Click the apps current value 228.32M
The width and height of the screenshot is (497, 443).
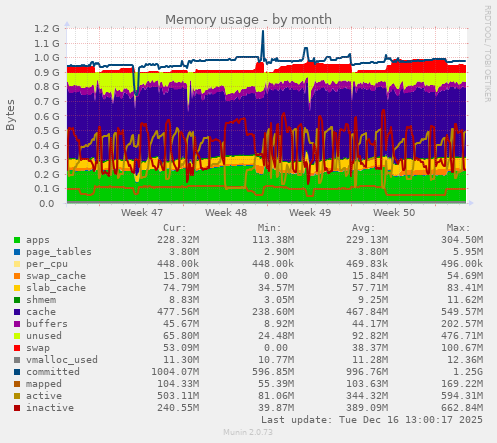click(x=178, y=240)
